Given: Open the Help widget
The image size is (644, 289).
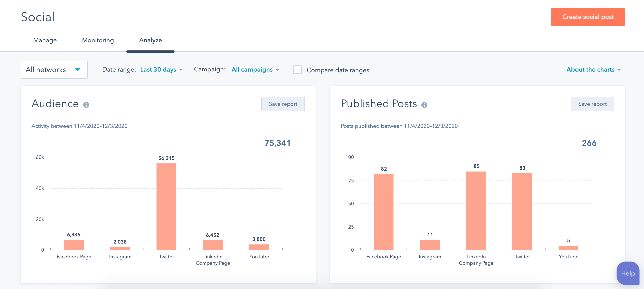Looking at the screenshot, I should (628, 273).
